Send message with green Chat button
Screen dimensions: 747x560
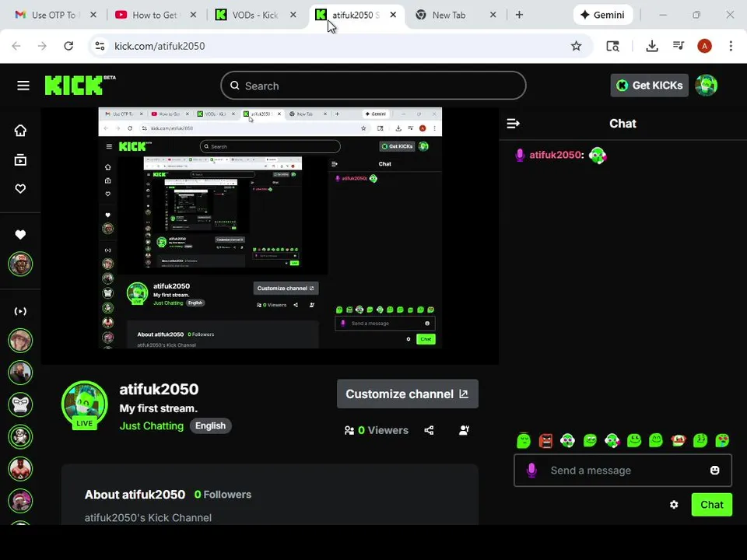(x=712, y=505)
